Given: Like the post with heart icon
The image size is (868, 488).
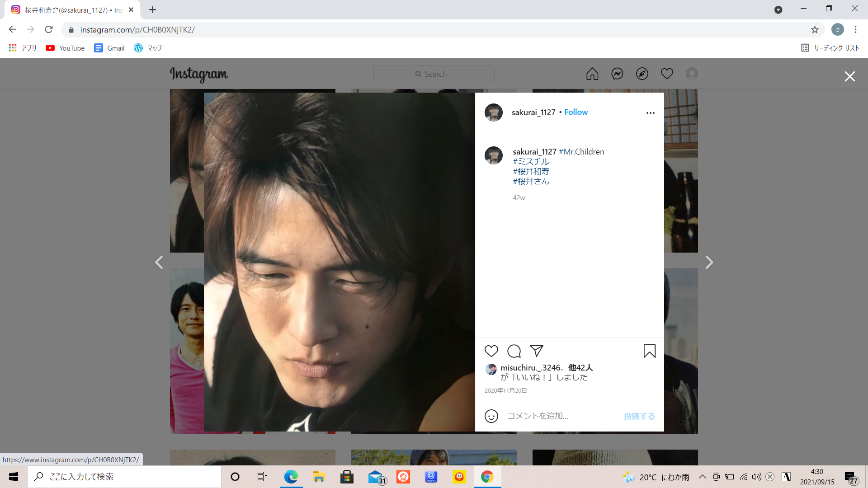Looking at the screenshot, I should click(491, 351).
